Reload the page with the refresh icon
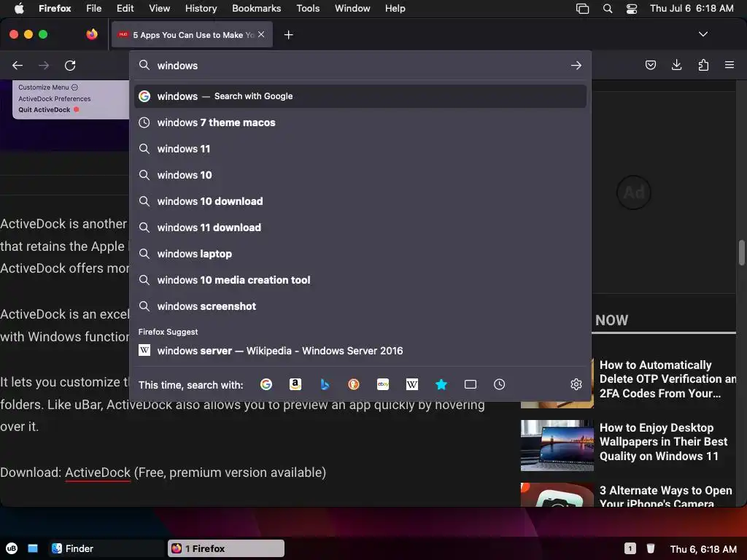This screenshot has width=747, height=560. 70,65
